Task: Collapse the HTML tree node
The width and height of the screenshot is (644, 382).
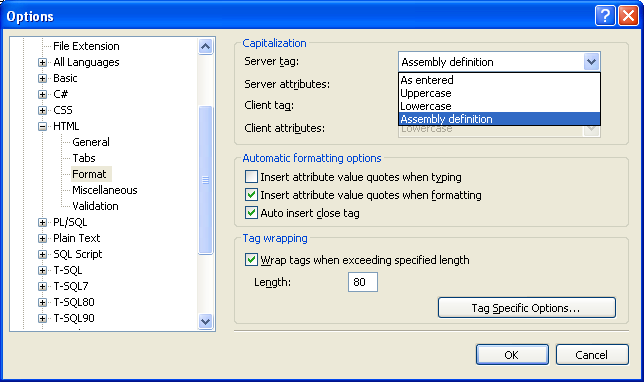Action: click(42, 127)
